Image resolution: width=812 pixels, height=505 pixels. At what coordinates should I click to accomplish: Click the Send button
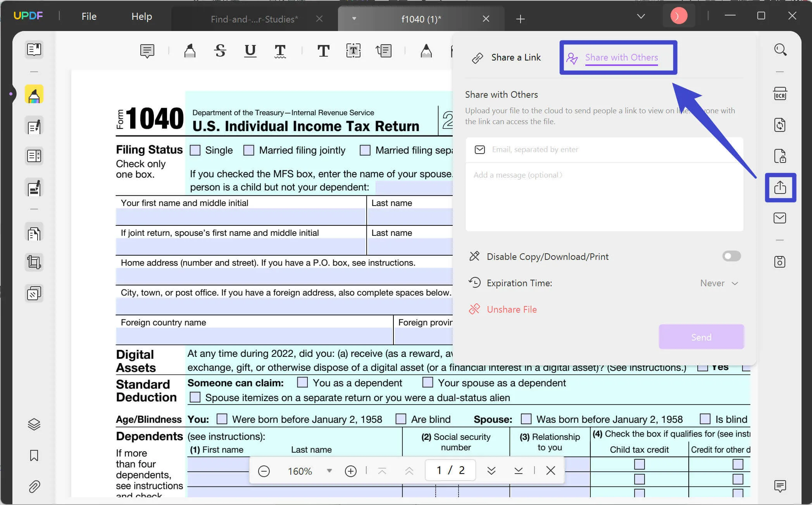(702, 337)
